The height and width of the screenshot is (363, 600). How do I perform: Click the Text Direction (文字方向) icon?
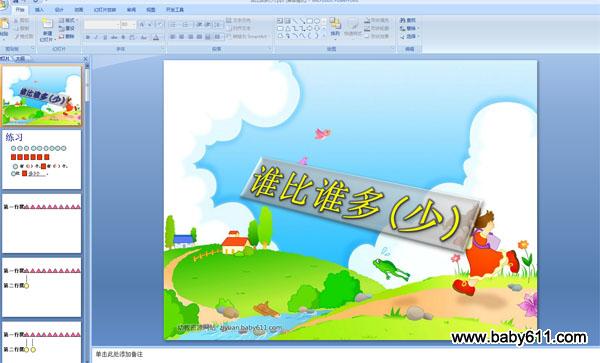228,20
